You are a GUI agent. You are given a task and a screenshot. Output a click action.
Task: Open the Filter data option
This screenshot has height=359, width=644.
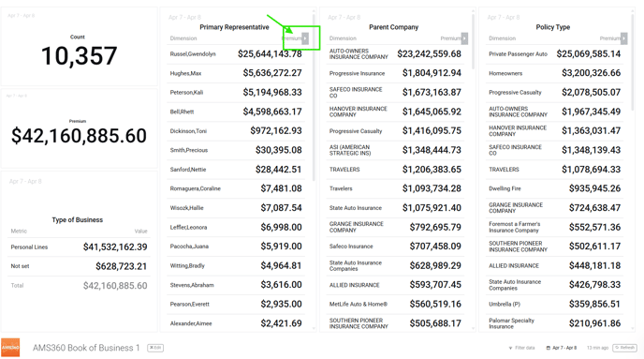click(x=521, y=348)
